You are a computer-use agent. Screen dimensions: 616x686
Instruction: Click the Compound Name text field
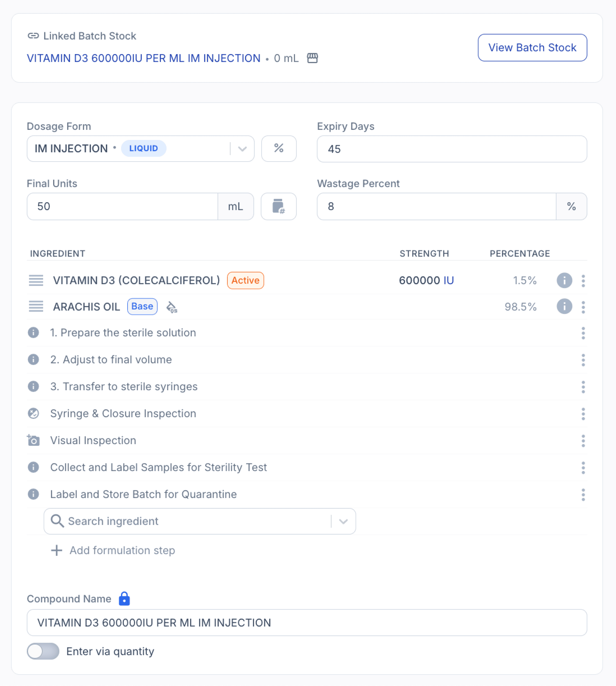(x=307, y=623)
